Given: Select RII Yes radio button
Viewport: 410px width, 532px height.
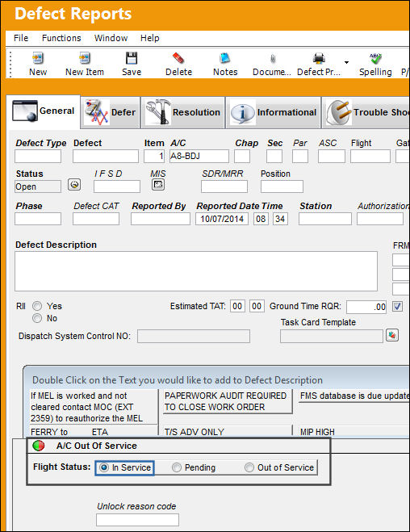Looking at the screenshot, I should pos(37,306).
